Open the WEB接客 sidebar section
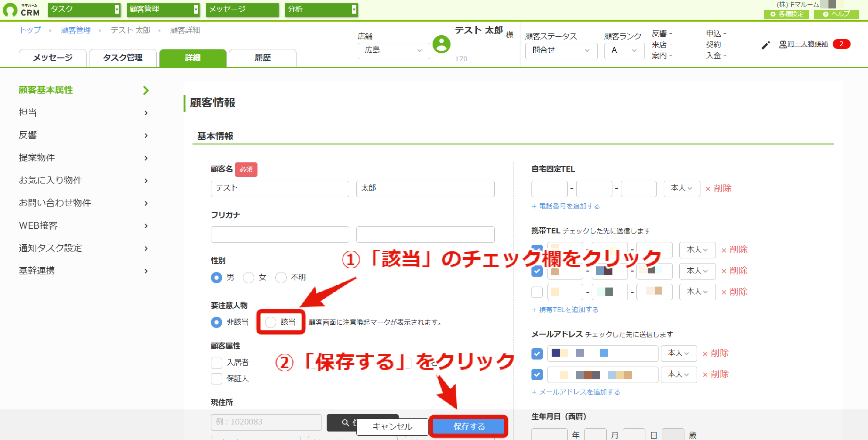The image size is (868, 440). click(84, 226)
